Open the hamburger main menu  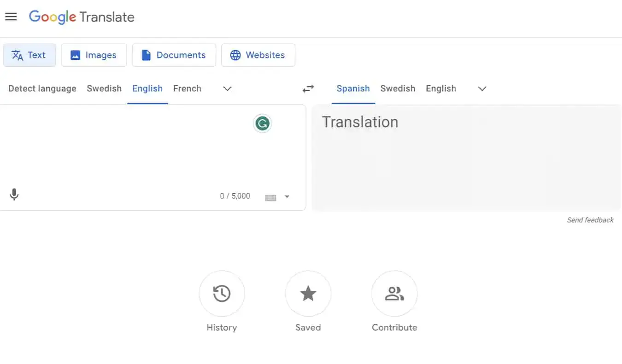coord(11,17)
